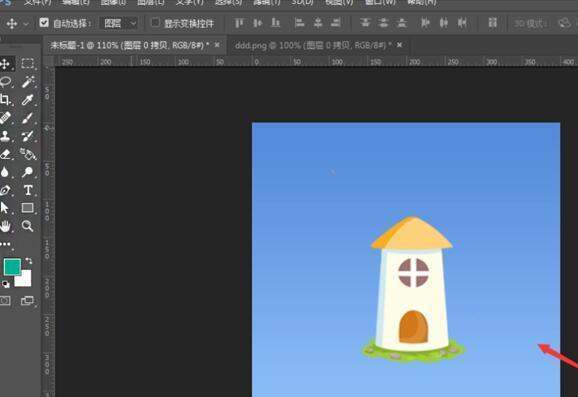Click the Move tool icon in options bar
The height and width of the screenshot is (397, 578).
click(x=12, y=24)
